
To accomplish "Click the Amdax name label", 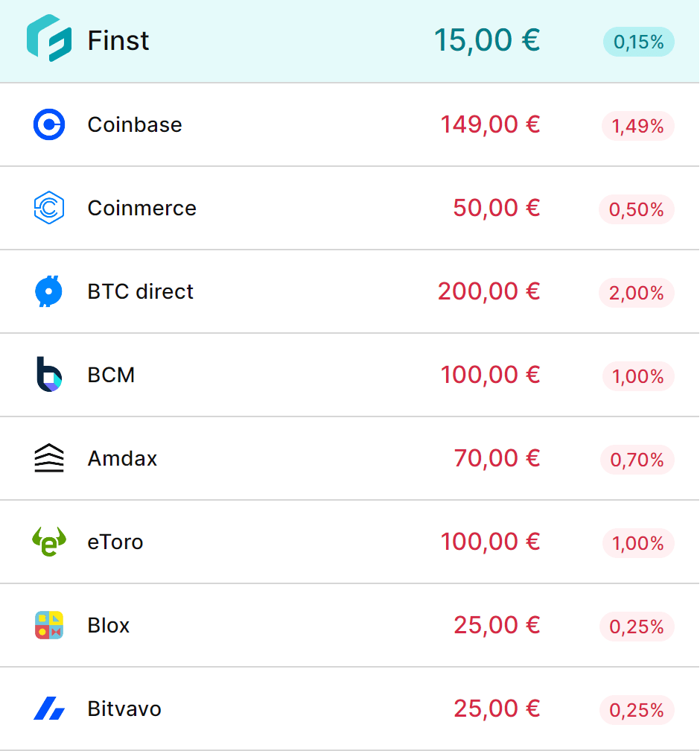I will pyautogui.click(x=122, y=458).
